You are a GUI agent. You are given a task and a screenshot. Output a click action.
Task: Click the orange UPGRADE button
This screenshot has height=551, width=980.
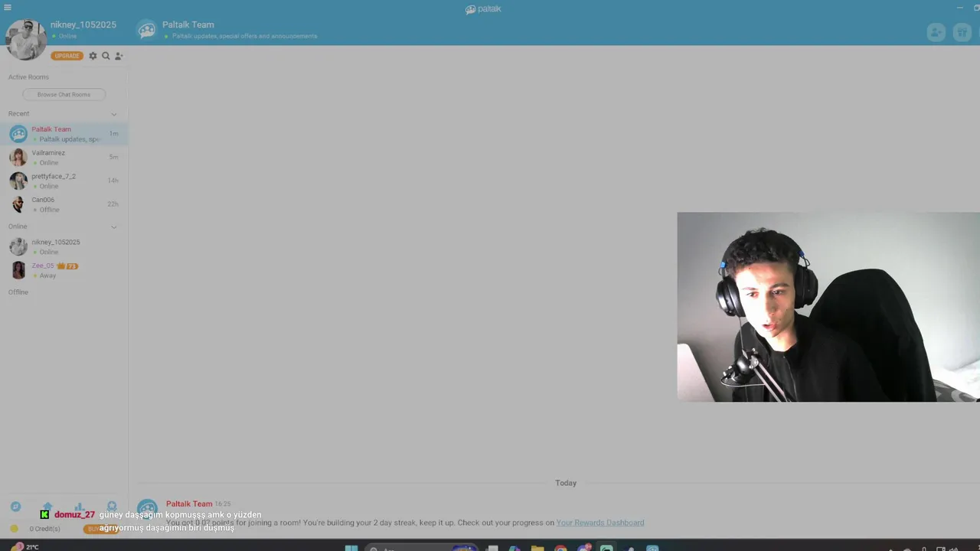pyautogui.click(x=67, y=56)
